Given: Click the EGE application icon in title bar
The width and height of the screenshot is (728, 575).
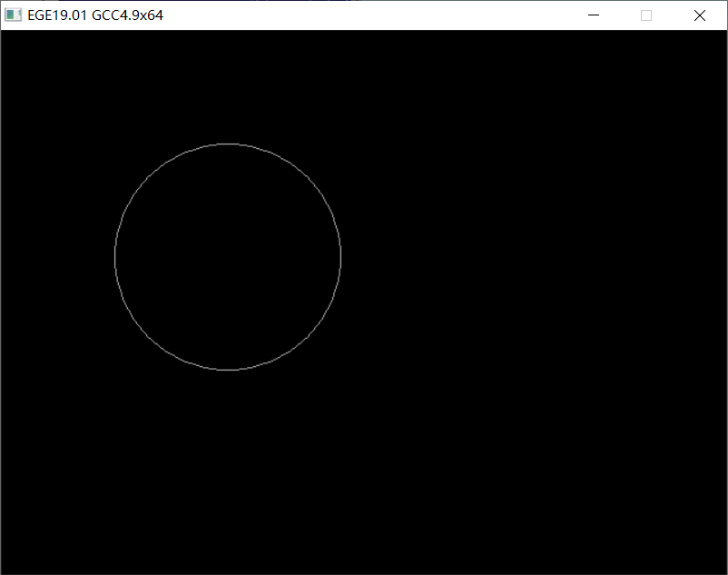Looking at the screenshot, I should (x=14, y=15).
